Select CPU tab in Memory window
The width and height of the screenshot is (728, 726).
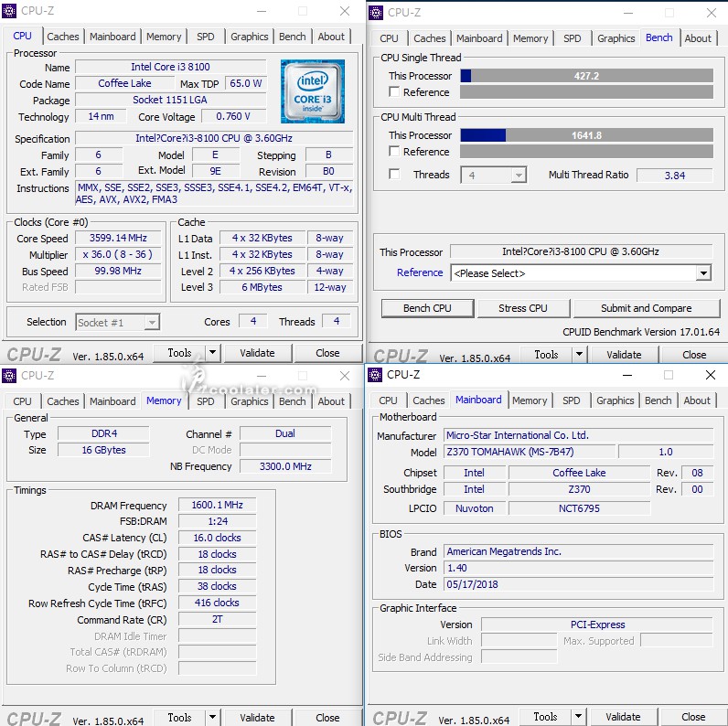coord(22,401)
